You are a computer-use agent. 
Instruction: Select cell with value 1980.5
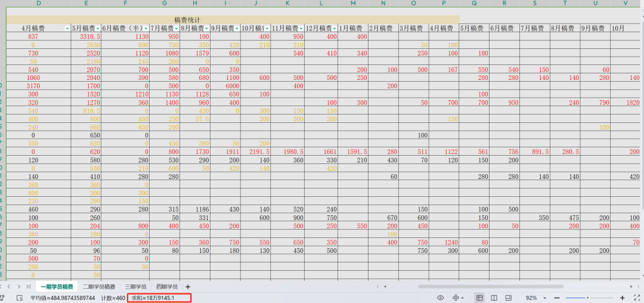tap(288, 151)
